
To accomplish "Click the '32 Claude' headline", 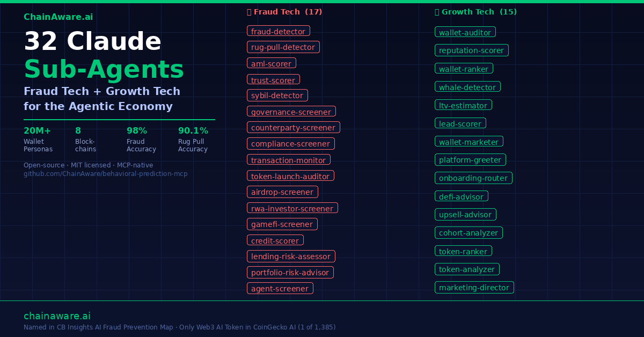I will pos(92,41).
